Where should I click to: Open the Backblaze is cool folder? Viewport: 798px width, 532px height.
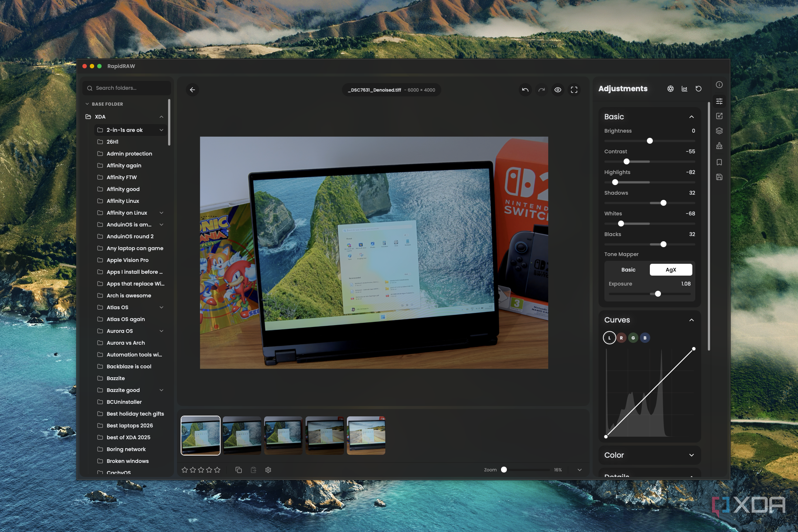[130, 366]
